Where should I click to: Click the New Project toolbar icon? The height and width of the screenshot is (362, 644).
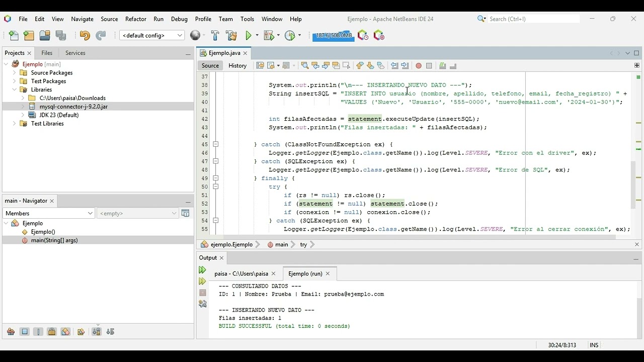[29, 35]
